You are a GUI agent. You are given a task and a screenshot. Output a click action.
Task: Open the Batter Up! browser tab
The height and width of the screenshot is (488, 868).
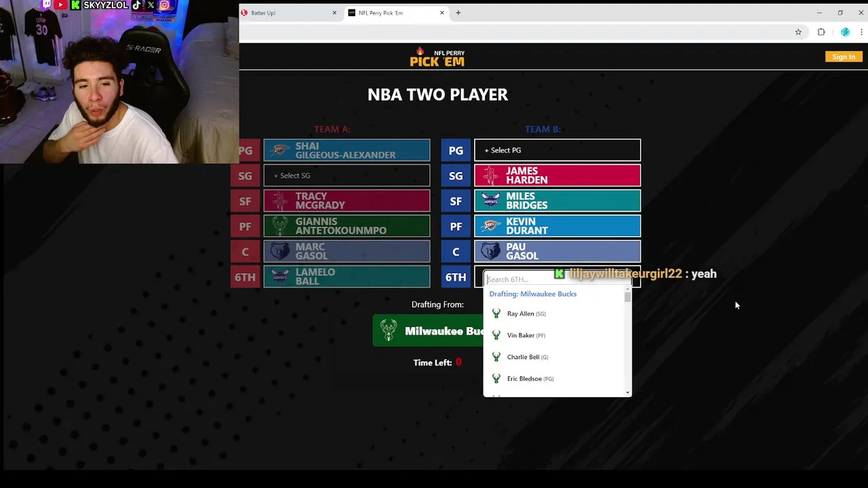(x=290, y=13)
